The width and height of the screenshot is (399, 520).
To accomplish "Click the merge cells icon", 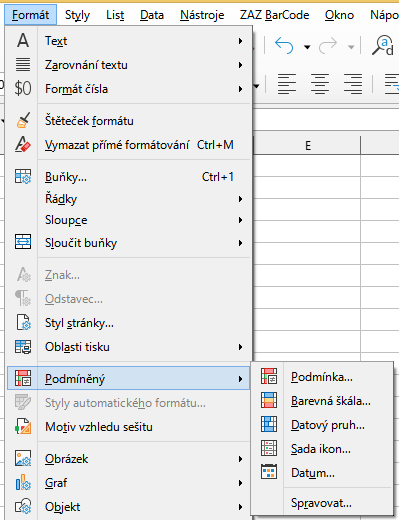I will tap(23, 242).
